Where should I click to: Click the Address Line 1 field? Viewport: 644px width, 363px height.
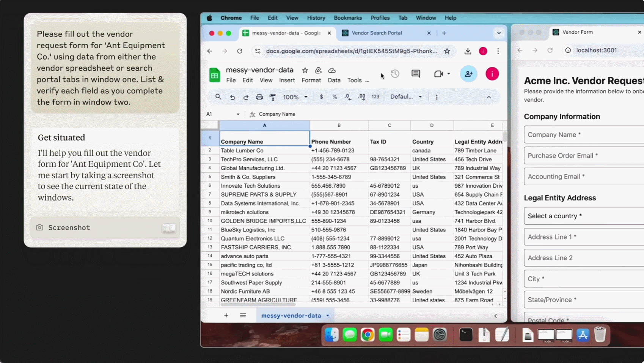584,237
